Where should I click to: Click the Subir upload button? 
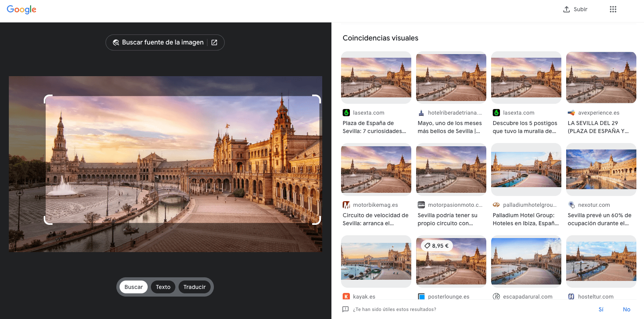coord(575,9)
